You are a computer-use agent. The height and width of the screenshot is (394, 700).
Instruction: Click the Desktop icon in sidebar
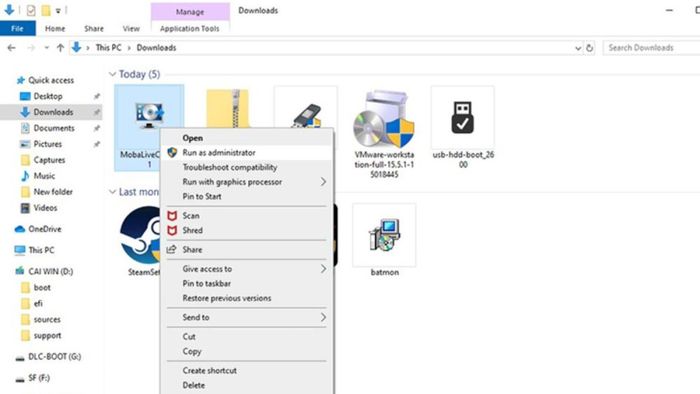pyautogui.click(x=25, y=96)
